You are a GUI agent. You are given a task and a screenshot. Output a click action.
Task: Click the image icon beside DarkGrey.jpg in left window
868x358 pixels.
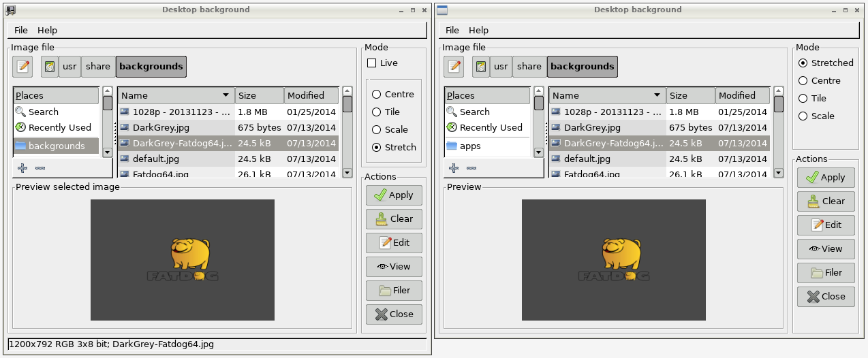[x=125, y=127]
